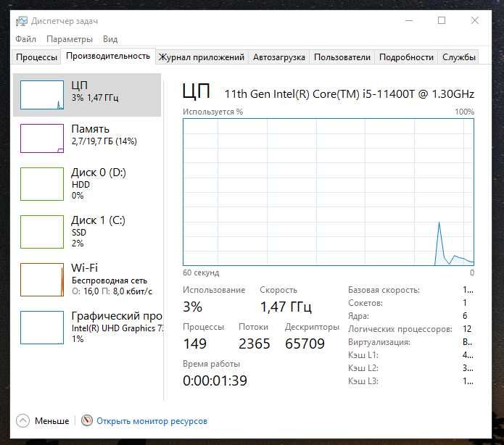The width and height of the screenshot is (504, 445).
Task: Click the uptime value 0:00:01:39
Action: pyautogui.click(x=215, y=380)
